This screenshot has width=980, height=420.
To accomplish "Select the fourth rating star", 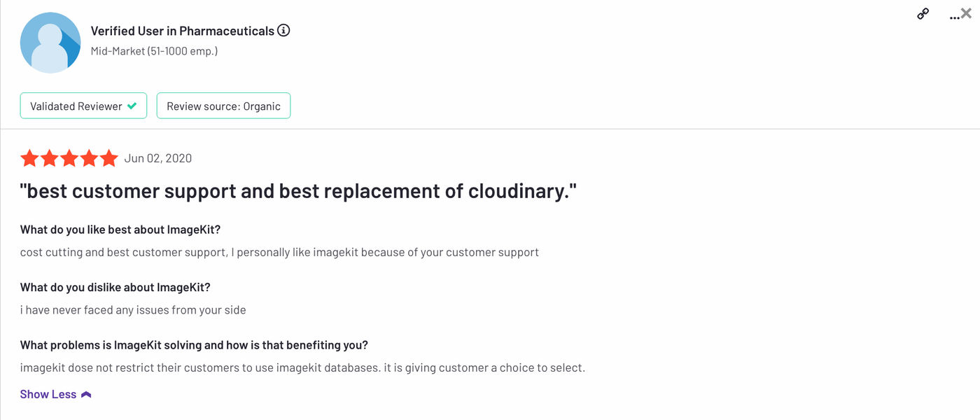I will tap(89, 158).
